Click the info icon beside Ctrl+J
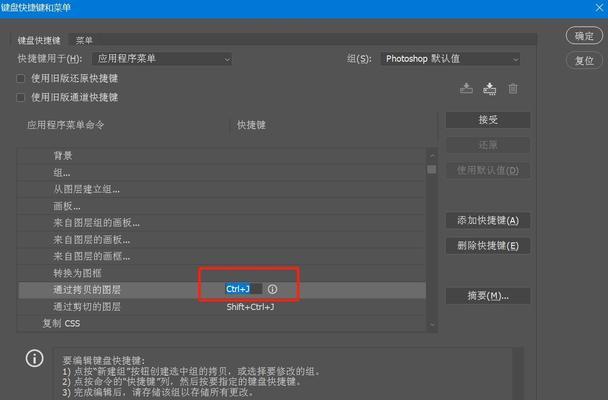 273,289
